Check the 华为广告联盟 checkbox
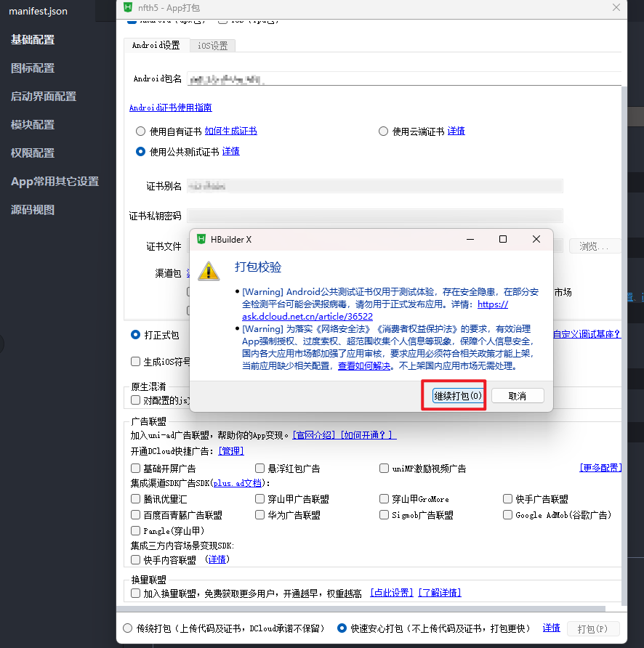 (x=259, y=515)
